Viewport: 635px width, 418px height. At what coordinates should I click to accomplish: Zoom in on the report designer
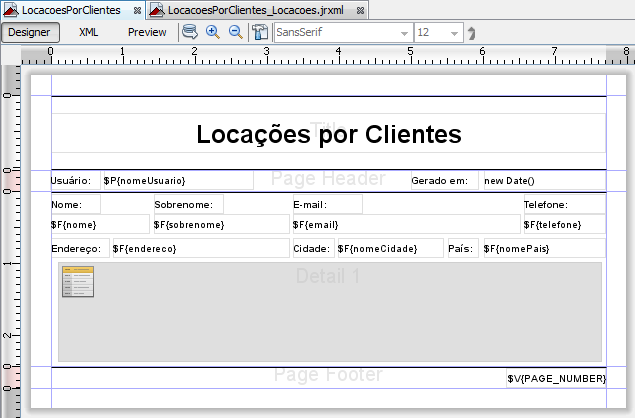coord(213,32)
